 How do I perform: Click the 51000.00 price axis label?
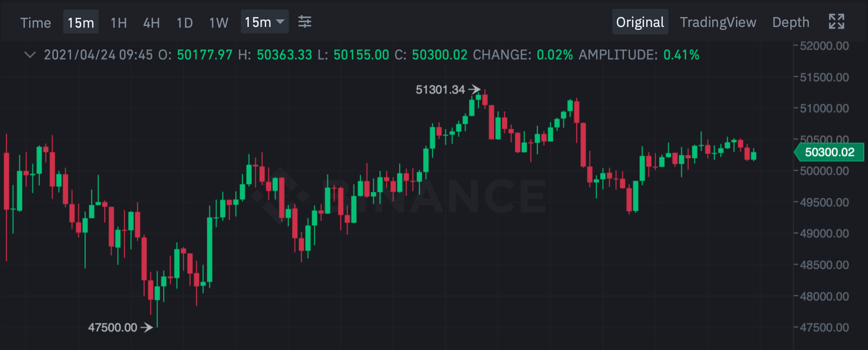tap(824, 108)
